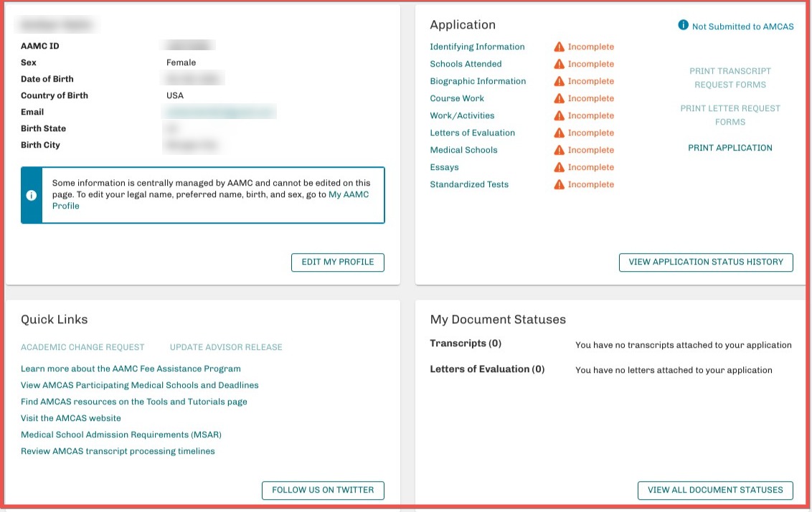Click the Country of Birth value 'USA'
The height and width of the screenshot is (512, 812).
point(174,96)
